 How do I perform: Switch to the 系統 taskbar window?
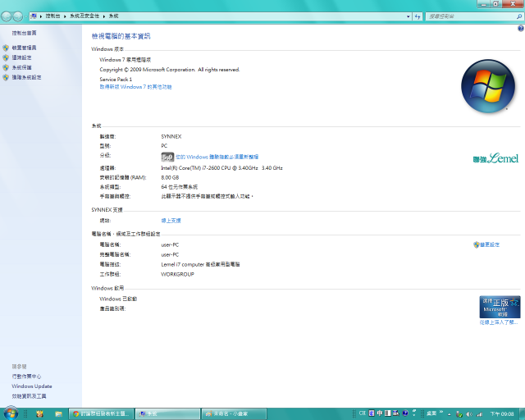[x=167, y=414]
